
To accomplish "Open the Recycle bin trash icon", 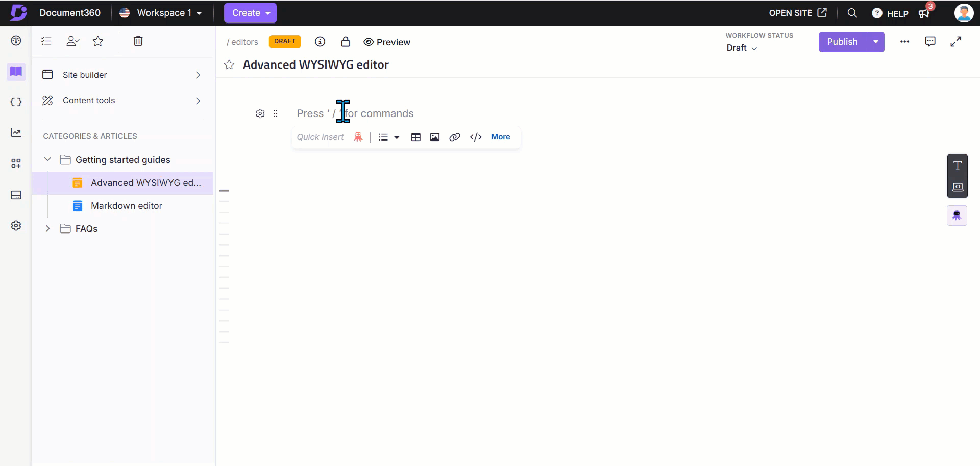I will pyautogui.click(x=138, y=41).
